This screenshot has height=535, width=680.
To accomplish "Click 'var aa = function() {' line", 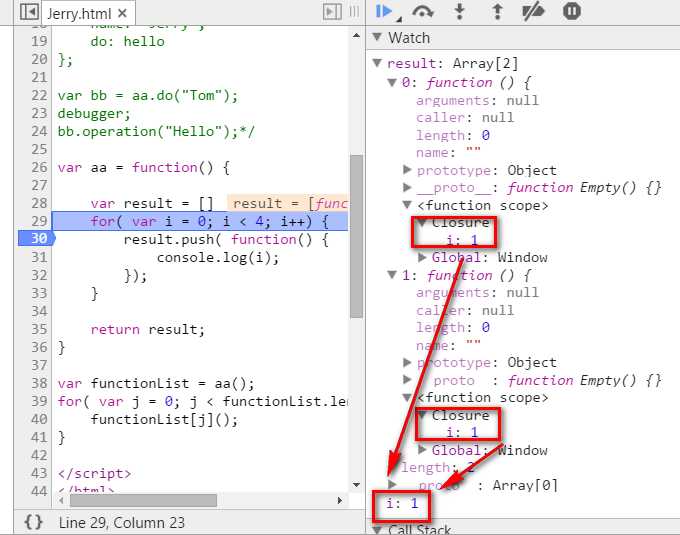I will pos(144,167).
